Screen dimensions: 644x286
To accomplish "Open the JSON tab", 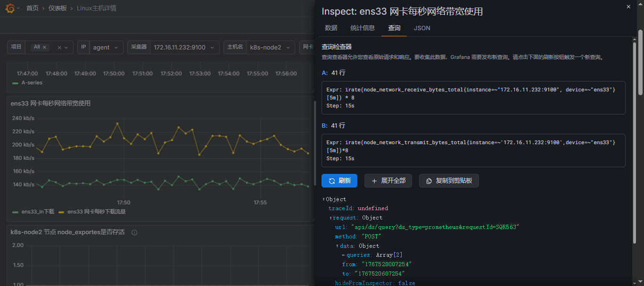I will click(422, 28).
